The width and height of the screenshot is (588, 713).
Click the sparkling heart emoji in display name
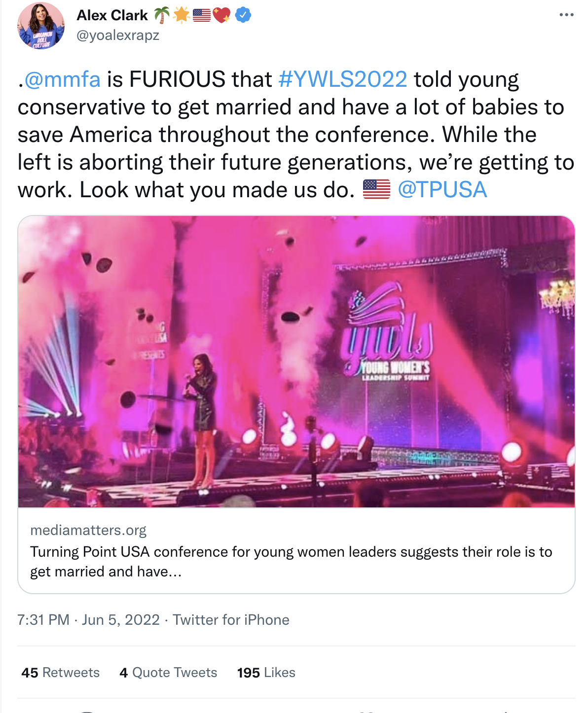pyautogui.click(x=221, y=15)
